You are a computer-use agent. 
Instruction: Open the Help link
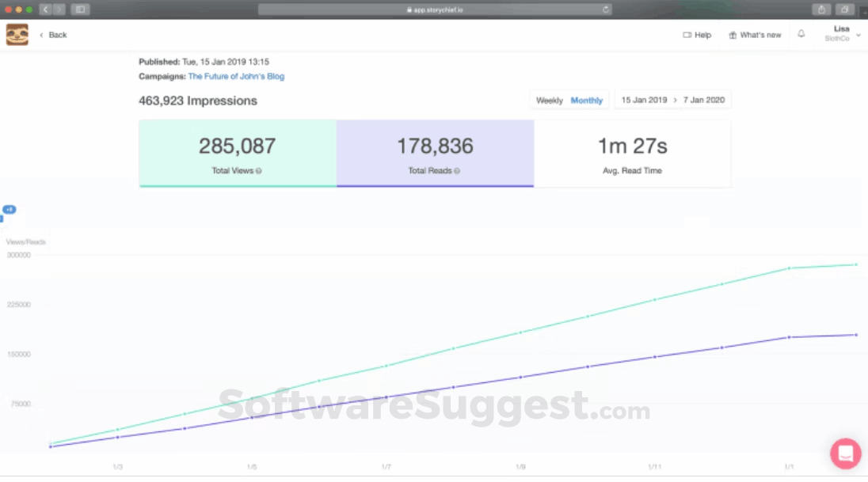click(697, 35)
